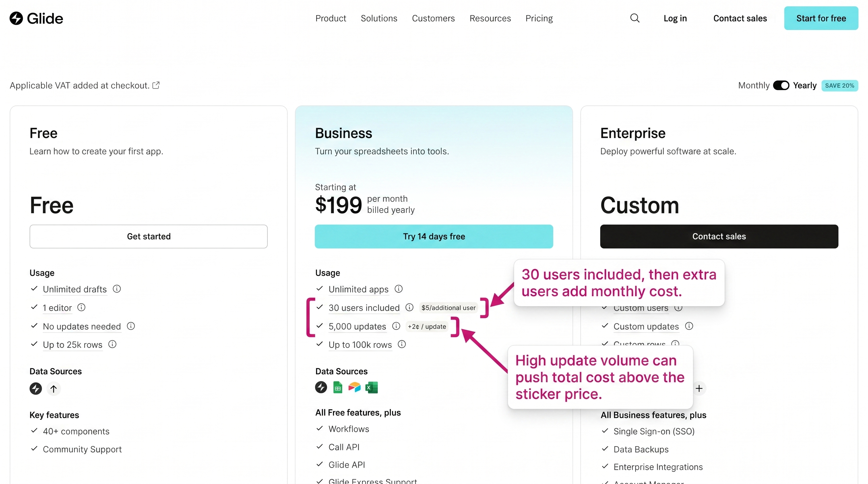Click upload arrow icon in Free data sources
868x484 pixels.
[54, 389]
